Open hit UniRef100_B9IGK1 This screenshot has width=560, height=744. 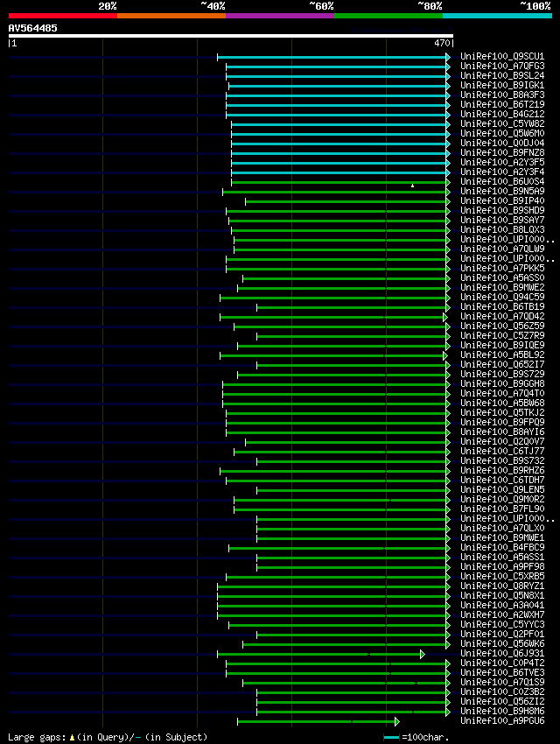[x=502, y=86]
